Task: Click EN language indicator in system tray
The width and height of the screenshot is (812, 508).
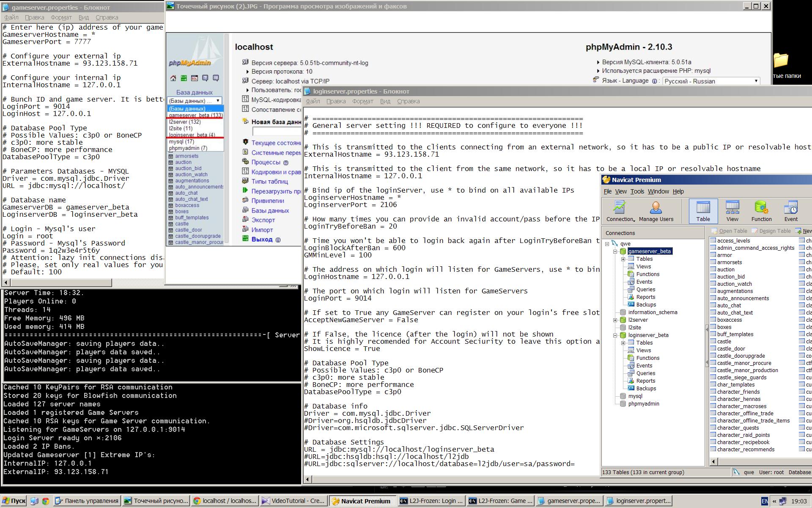Action: click(x=765, y=501)
